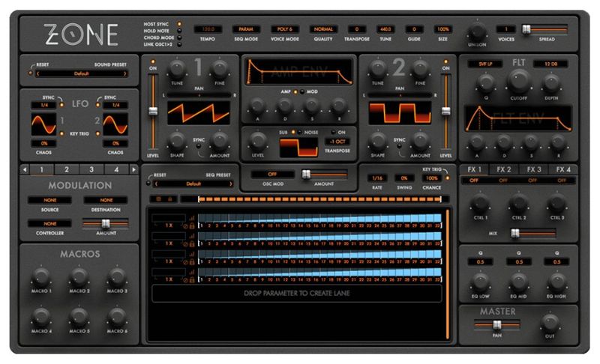Switch to the FX 2 tab
This screenshot has height=364, width=600.
(504, 169)
